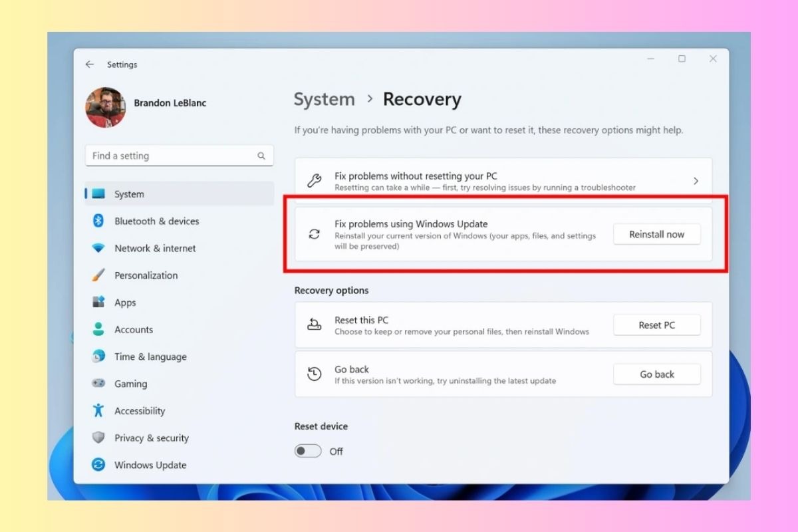Viewport: 798px width, 532px height.
Task: Focus the Find a setting search box
Action: click(x=180, y=156)
